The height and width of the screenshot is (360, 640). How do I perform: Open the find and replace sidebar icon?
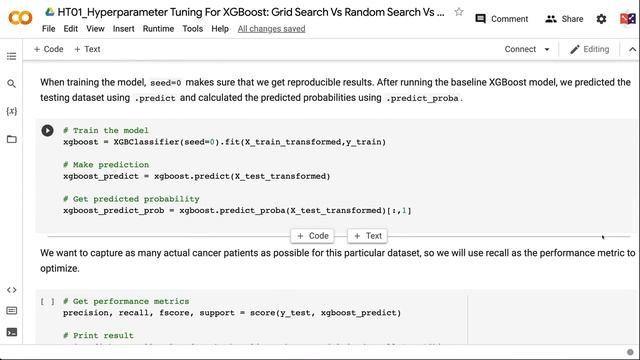point(11,84)
